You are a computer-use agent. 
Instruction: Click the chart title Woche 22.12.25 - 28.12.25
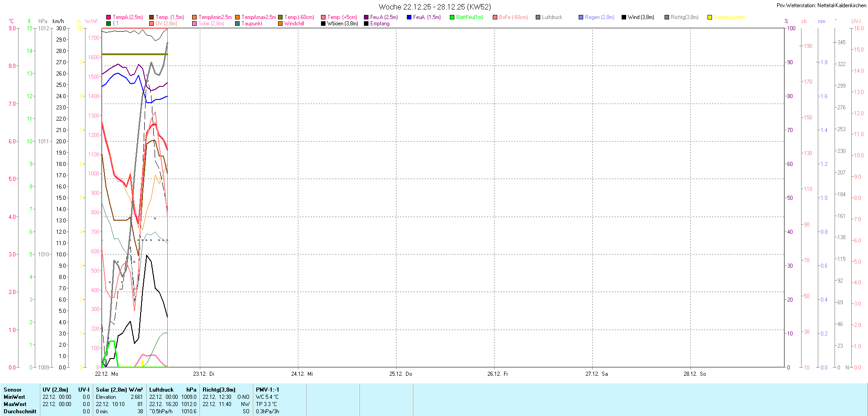click(434, 7)
